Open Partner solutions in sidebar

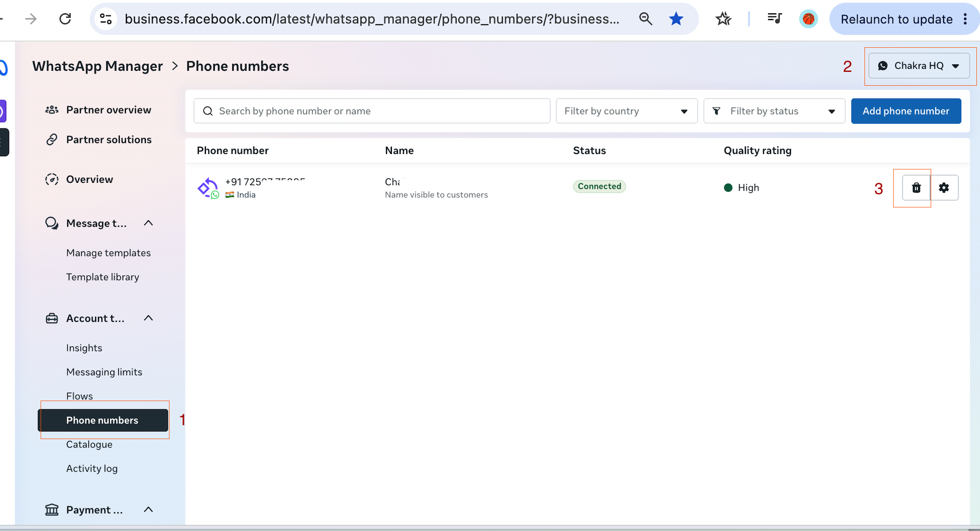[x=109, y=140]
